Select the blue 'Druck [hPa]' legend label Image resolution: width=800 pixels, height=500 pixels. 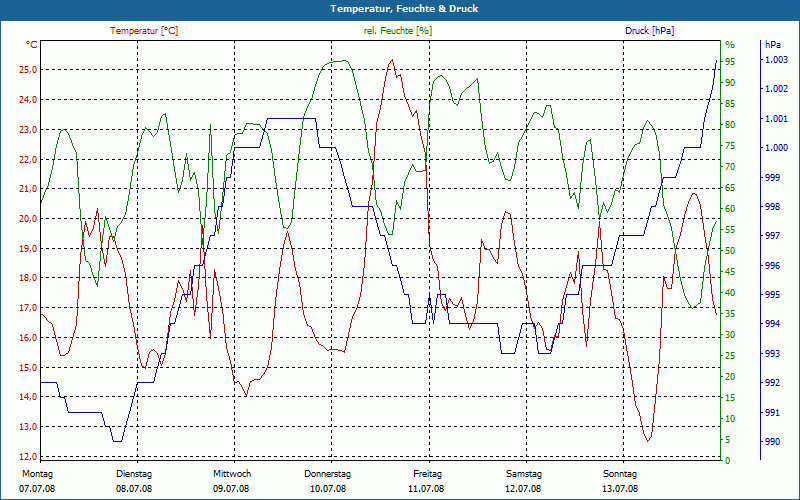point(649,31)
